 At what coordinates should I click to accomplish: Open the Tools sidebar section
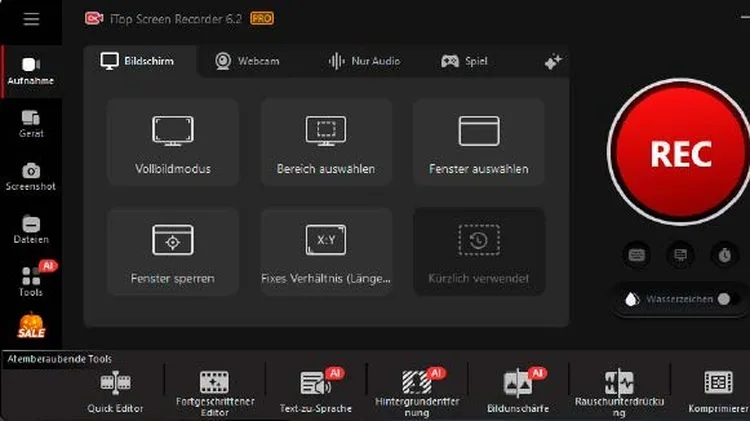click(31, 281)
